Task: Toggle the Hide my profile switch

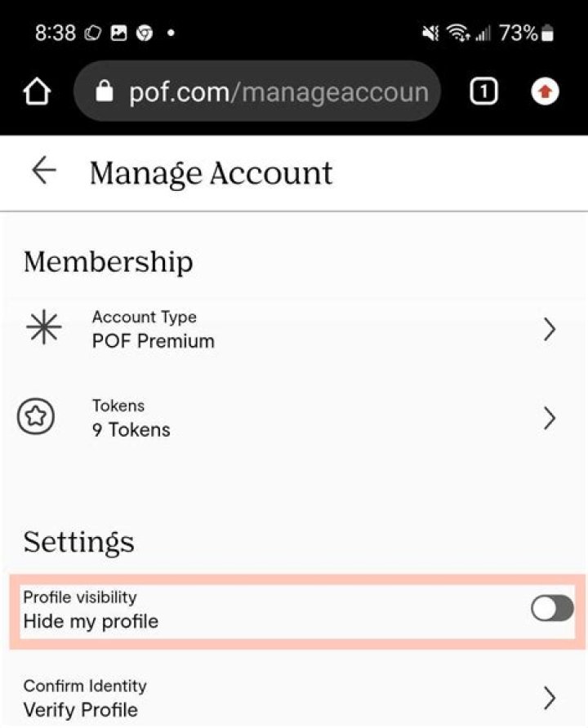Action: tap(552, 608)
